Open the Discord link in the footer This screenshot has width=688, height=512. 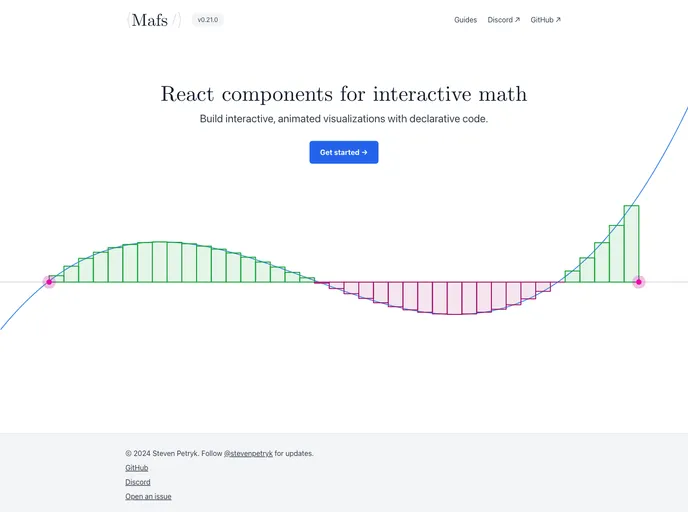tap(138, 482)
